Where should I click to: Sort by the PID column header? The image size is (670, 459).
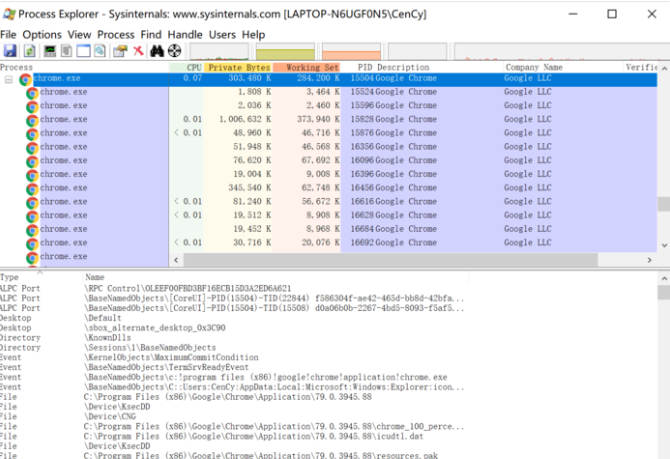point(358,67)
